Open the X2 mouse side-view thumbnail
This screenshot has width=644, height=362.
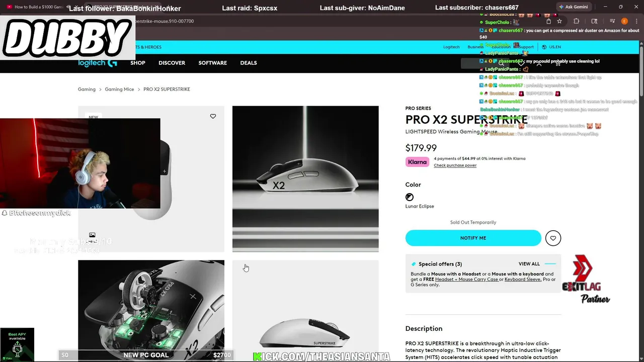click(305, 178)
